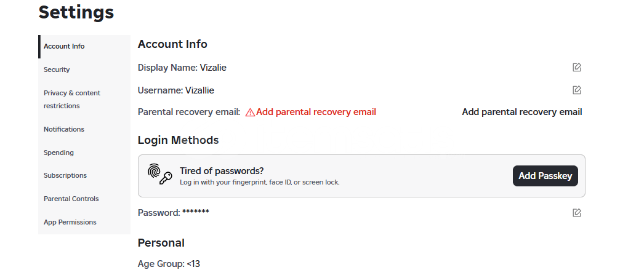Click the Display Name value Vizalie
This screenshot has width=644, height=278.
[213, 68]
